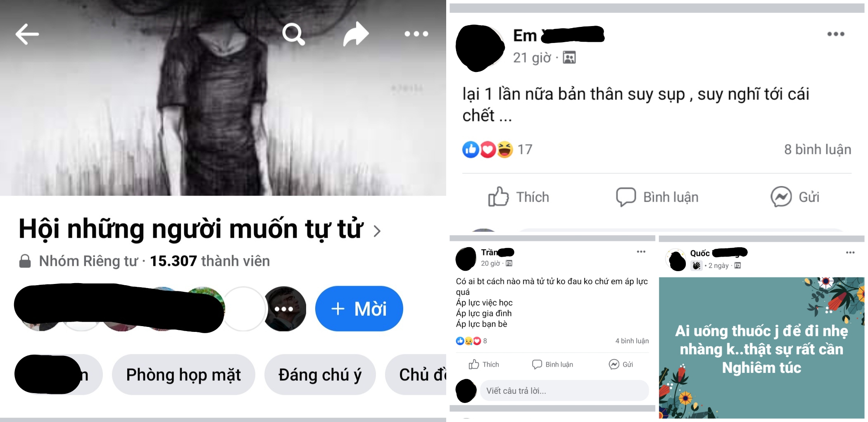Send Em's post via Gửi
868x422 pixels.
(x=795, y=197)
